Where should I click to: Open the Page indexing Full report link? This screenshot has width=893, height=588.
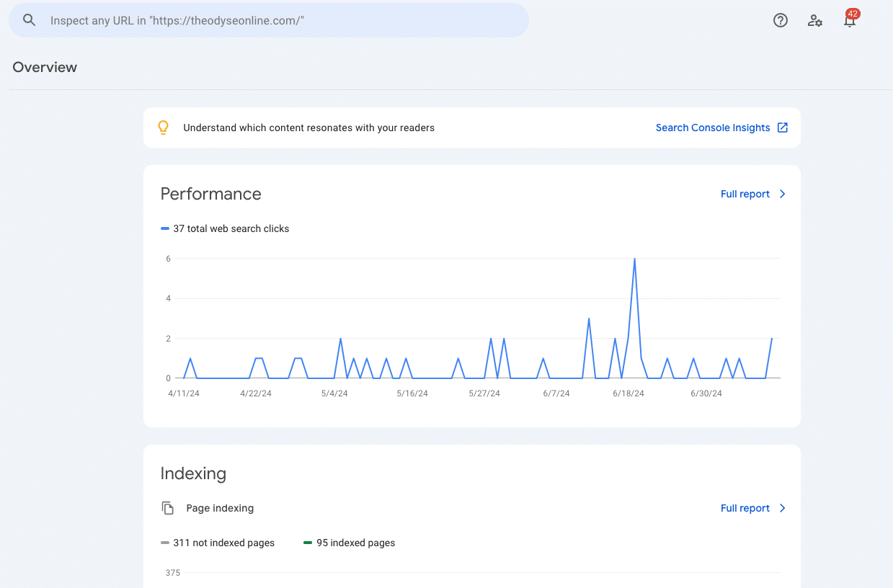(745, 508)
